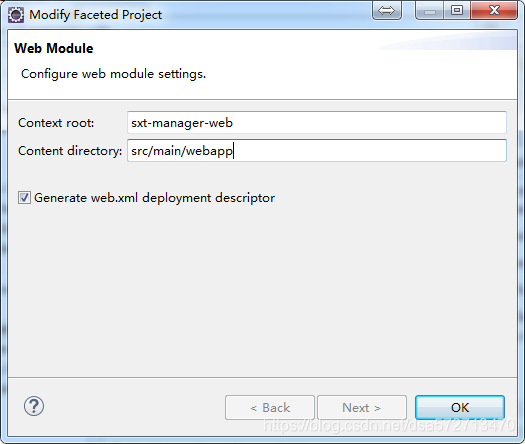Maximize the Modify Faceted Project dialog
The image size is (525, 444).
457,11
